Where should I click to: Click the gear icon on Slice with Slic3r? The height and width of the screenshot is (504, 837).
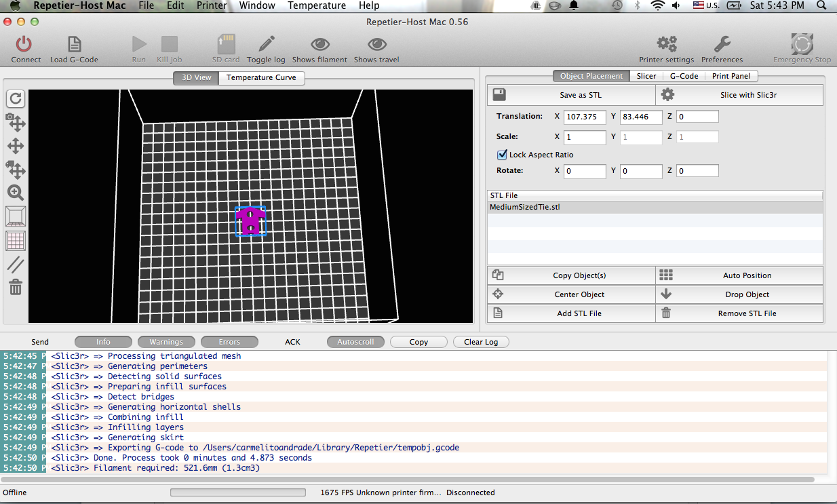point(667,94)
